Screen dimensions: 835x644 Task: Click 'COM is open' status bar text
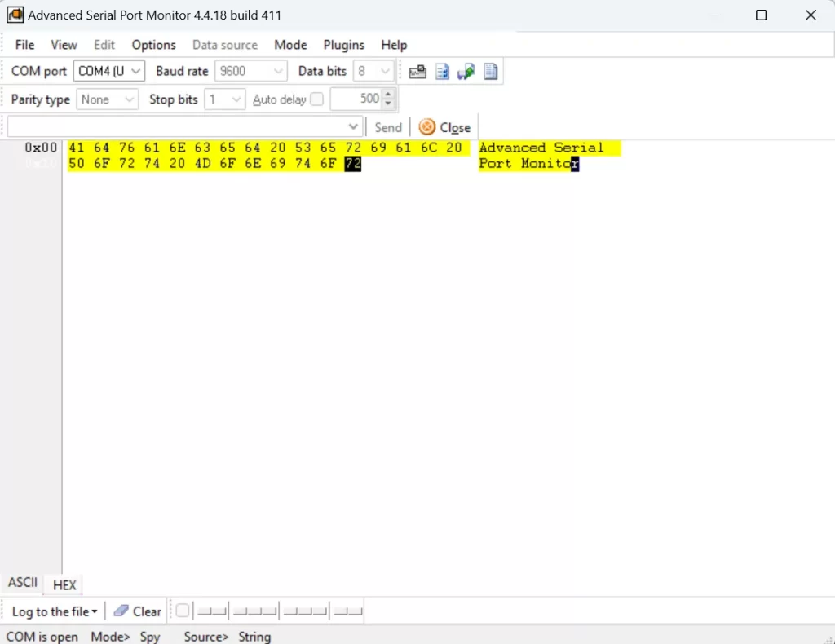tap(42, 637)
